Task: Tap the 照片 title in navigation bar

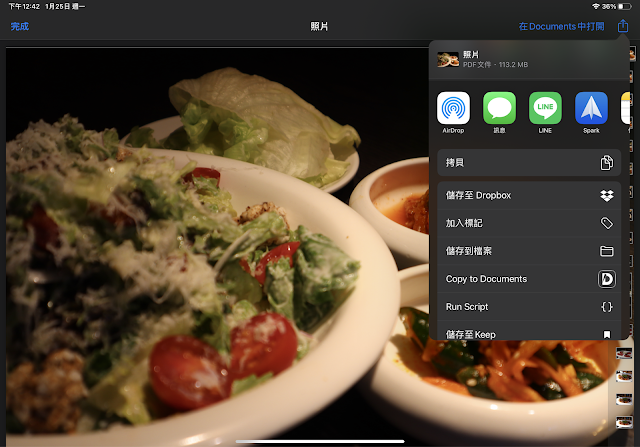Action: (319, 27)
